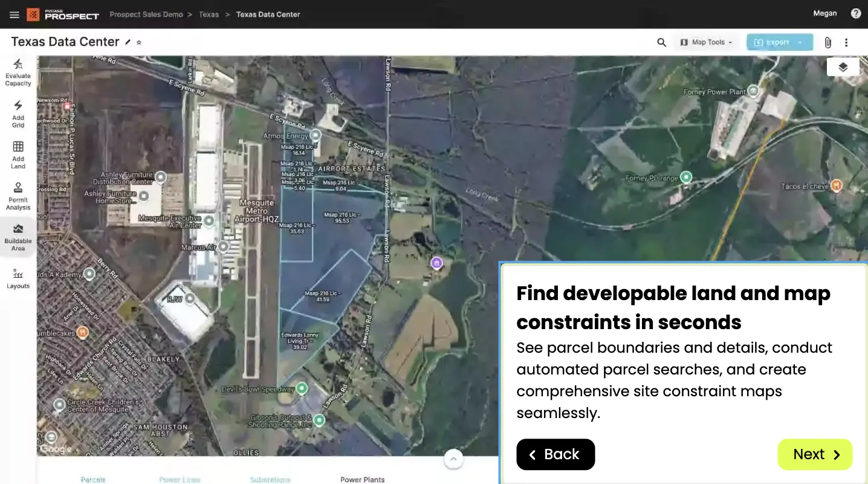This screenshot has height=484, width=868.
Task: Open the Permit Analysis tool
Action: (x=18, y=196)
